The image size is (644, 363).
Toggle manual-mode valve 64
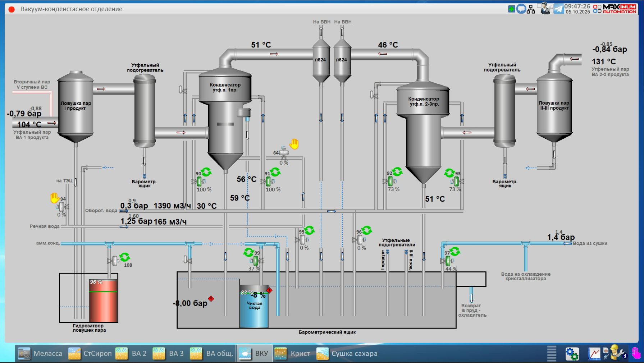(x=284, y=153)
